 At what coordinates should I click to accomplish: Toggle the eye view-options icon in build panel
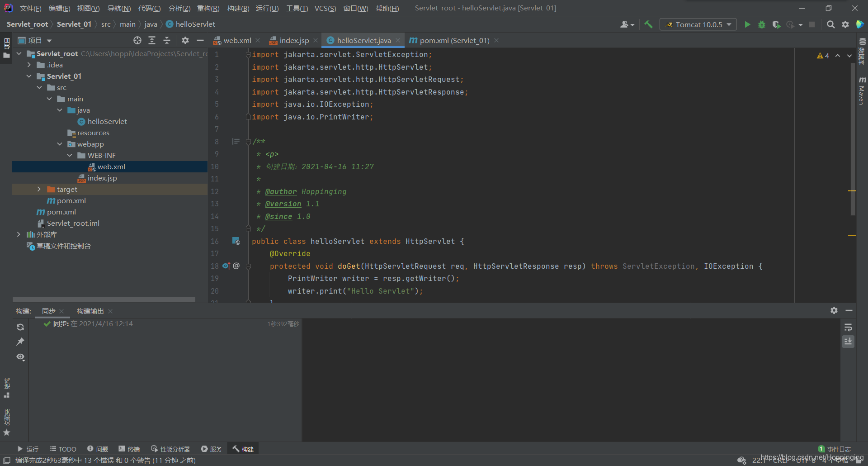click(x=20, y=357)
